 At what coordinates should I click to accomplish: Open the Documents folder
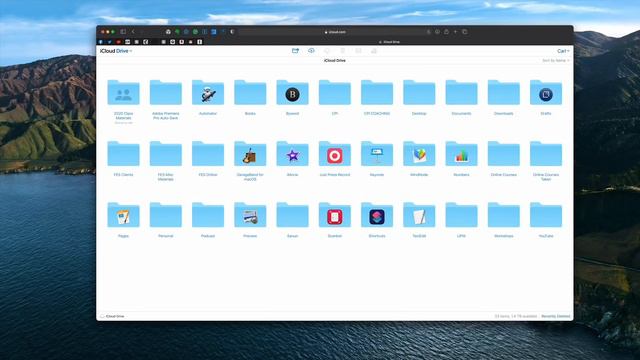pyautogui.click(x=461, y=93)
